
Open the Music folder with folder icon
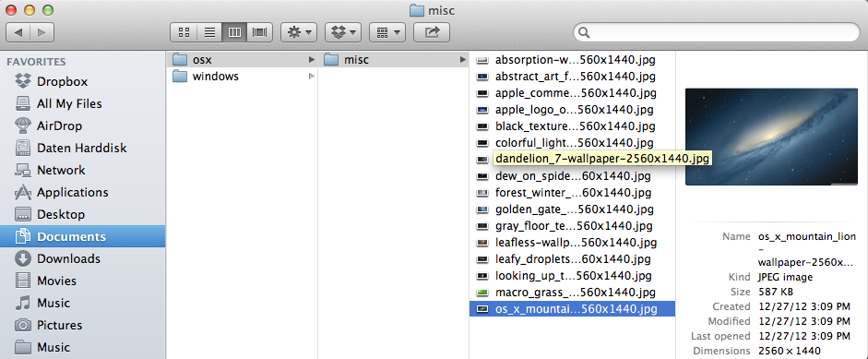tap(82, 347)
